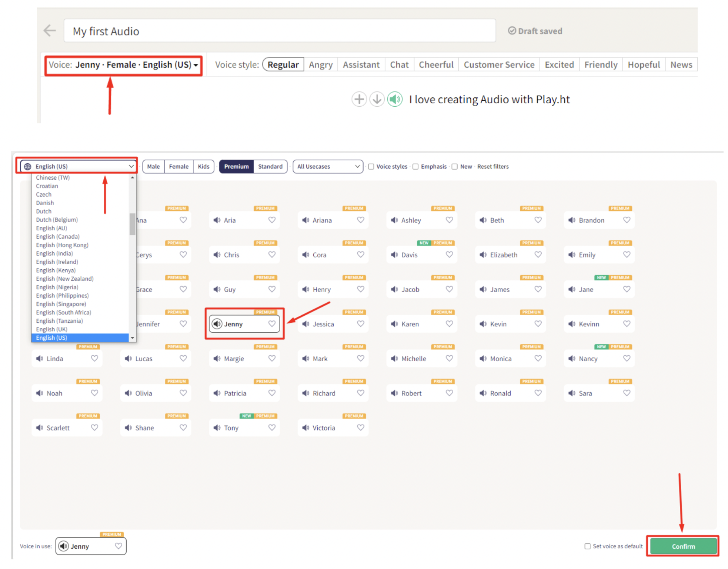
Task: Switch to the Standard voices tab
Action: point(270,167)
